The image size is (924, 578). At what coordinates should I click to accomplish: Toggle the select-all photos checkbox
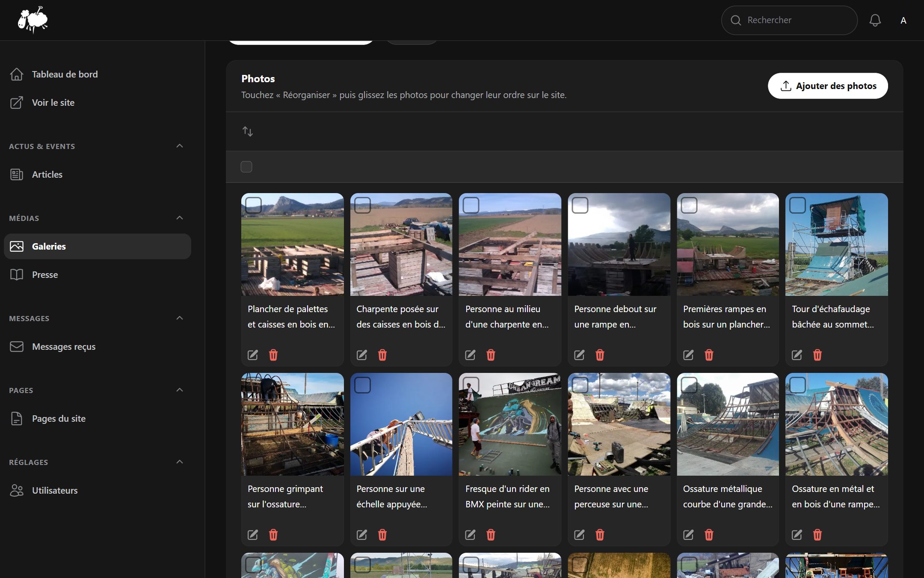pos(246,167)
